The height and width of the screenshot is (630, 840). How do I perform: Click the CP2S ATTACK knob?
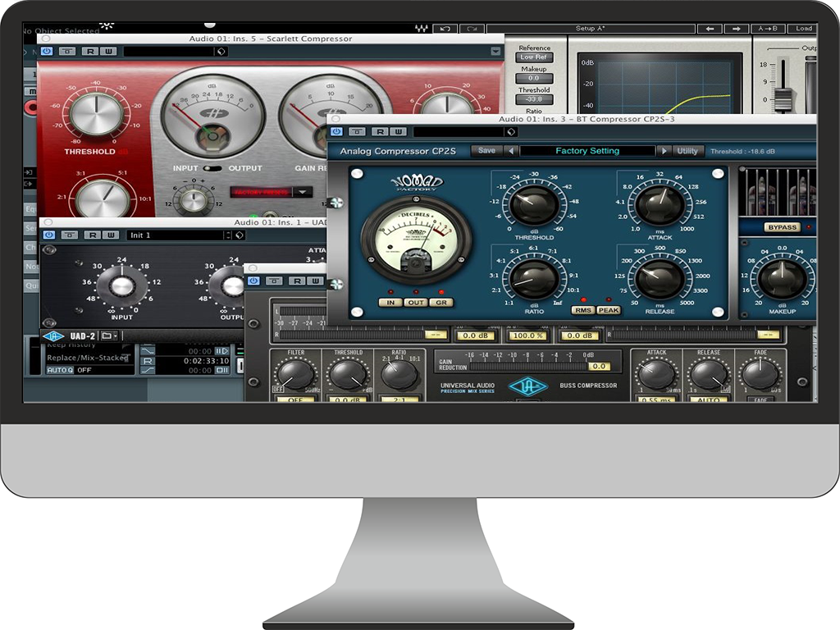tap(660, 206)
